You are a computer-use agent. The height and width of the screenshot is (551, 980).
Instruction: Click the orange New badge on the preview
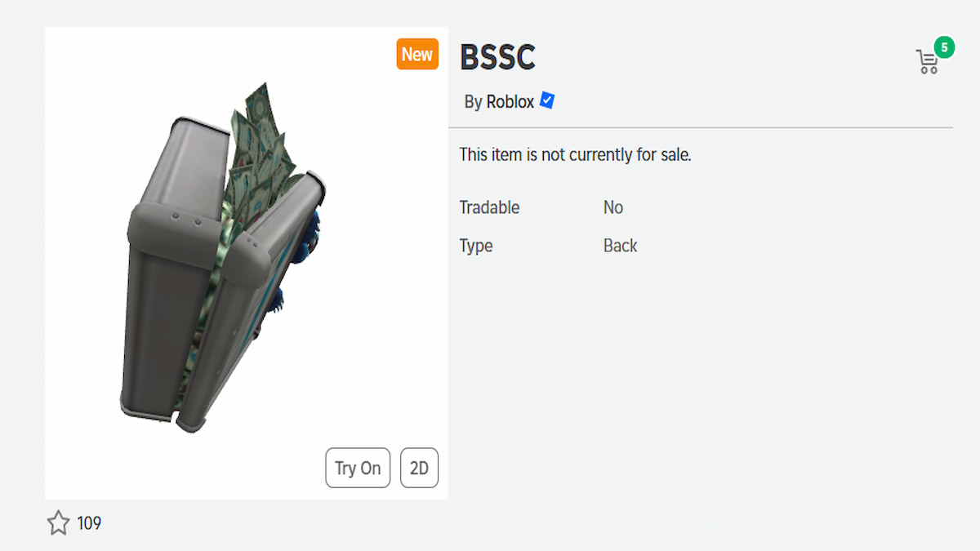click(x=417, y=54)
